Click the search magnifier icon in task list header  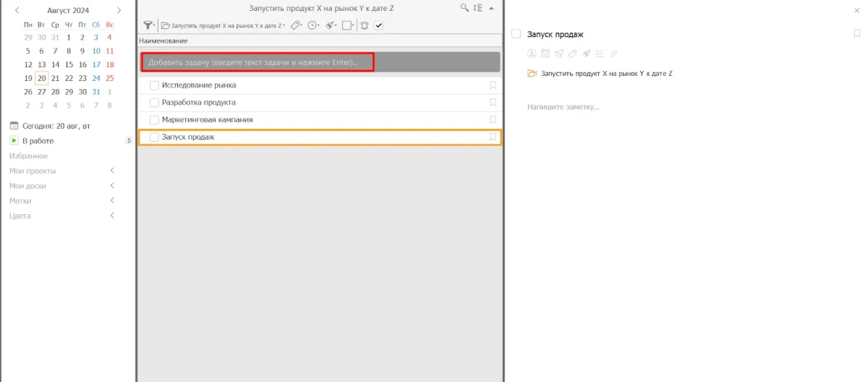[464, 8]
